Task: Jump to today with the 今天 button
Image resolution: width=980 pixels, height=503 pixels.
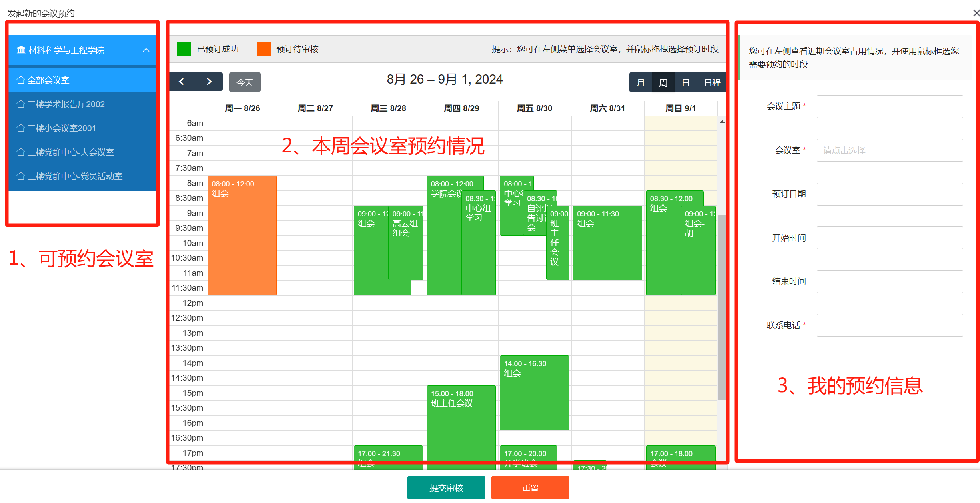Action: click(x=245, y=82)
